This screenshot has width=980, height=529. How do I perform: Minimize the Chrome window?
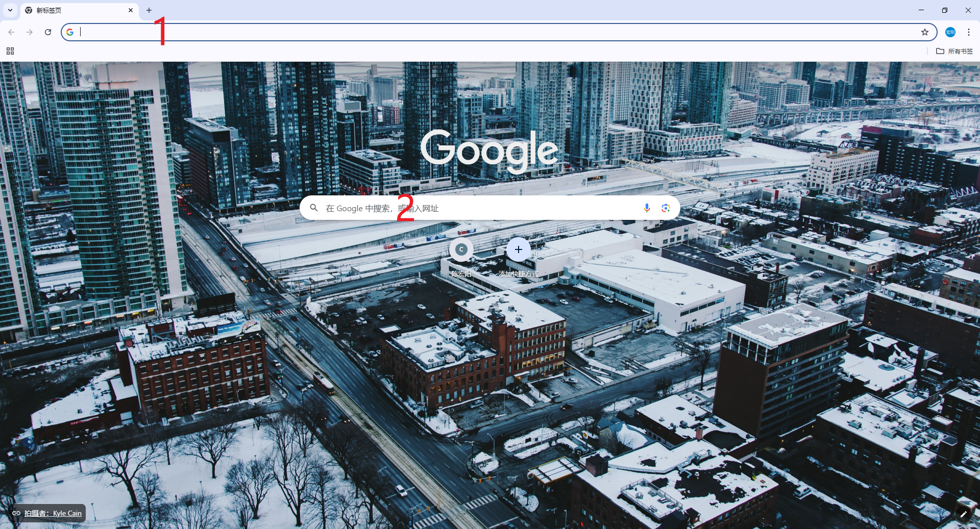[921, 10]
